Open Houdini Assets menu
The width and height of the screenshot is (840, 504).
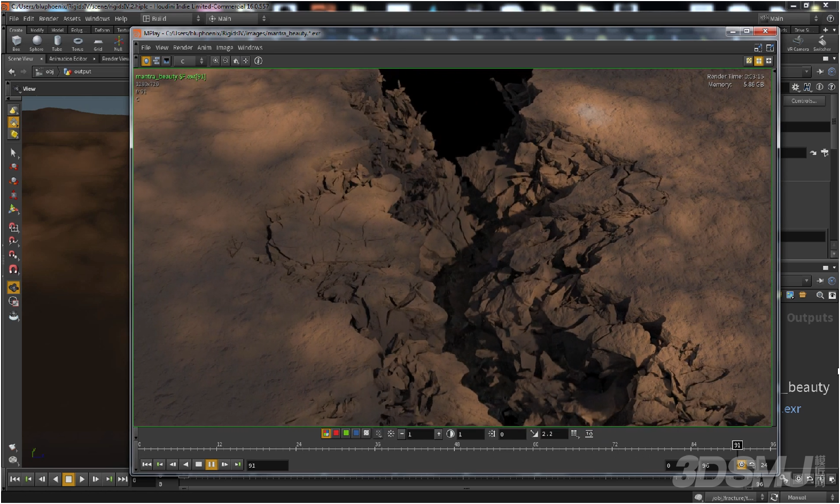(x=72, y=19)
